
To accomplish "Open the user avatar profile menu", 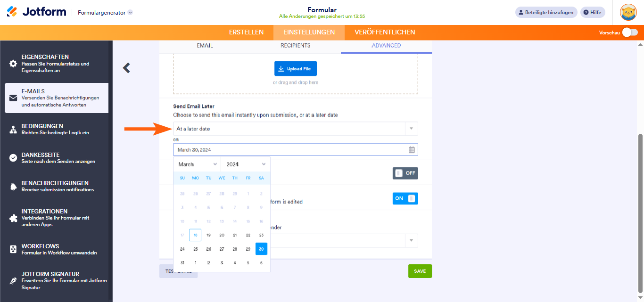I will pyautogui.click(x=628, y=13).
